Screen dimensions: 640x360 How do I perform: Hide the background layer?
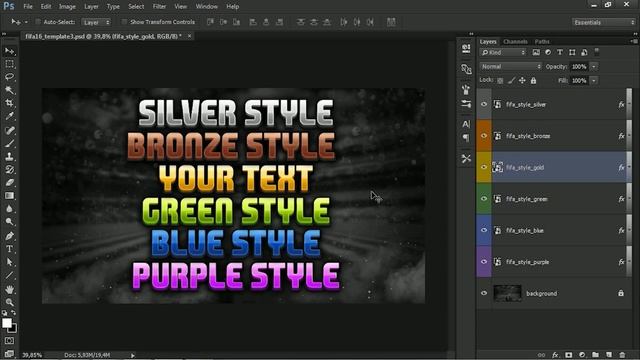[484, 293]
